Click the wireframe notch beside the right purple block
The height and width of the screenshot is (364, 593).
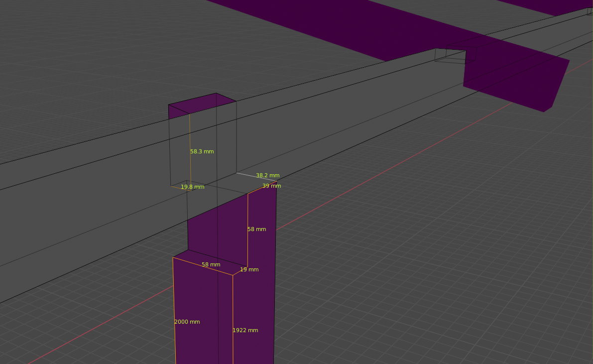coord(454,55)
